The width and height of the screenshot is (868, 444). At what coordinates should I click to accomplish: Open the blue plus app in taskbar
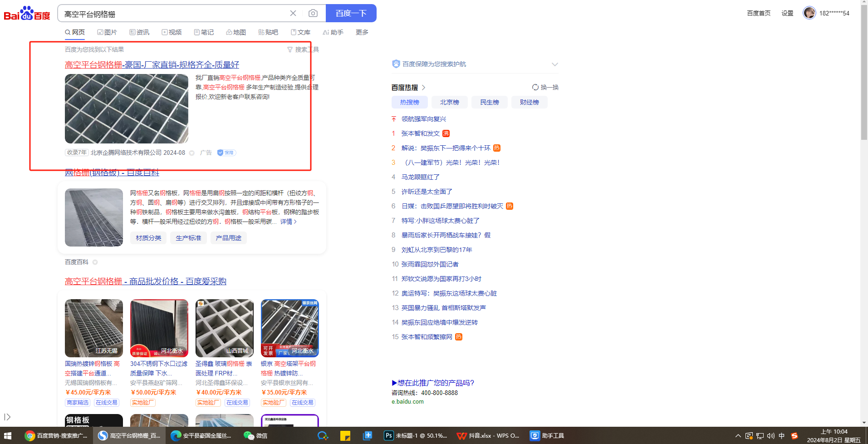click(x=368, y=436)
